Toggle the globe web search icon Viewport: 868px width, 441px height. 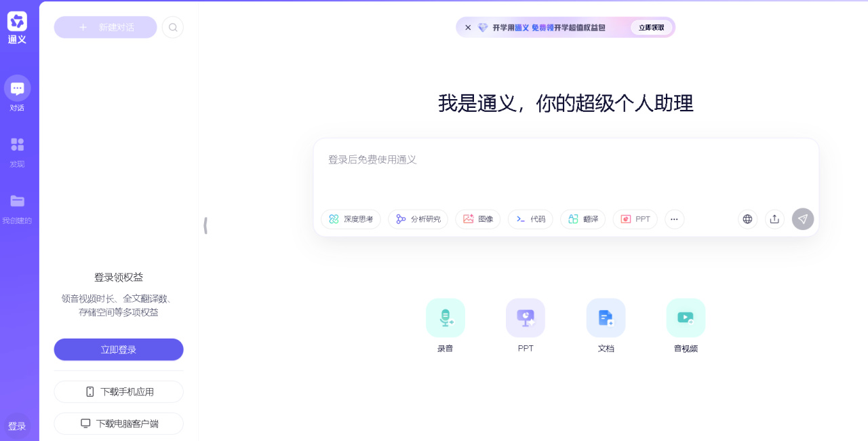747,219
